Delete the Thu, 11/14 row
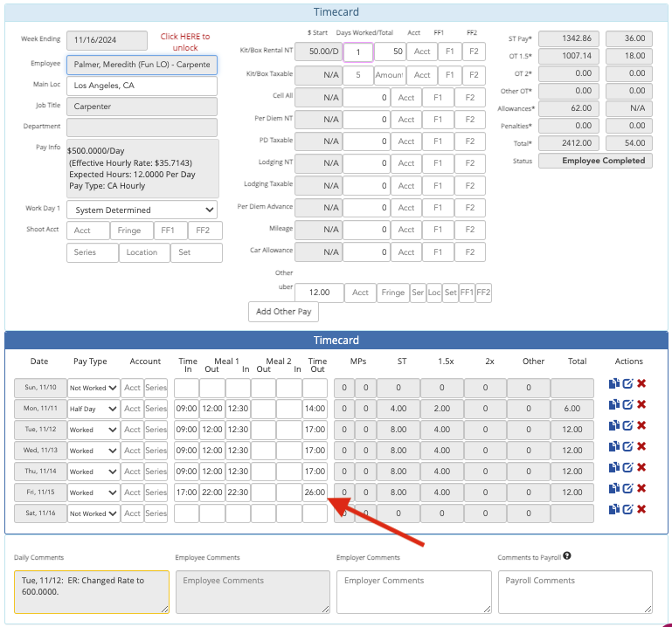Screen dimensions: 672x627 641,467
